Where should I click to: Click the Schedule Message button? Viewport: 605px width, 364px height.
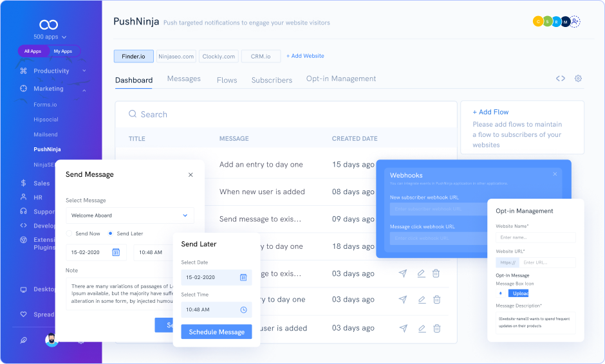click(x=216, y=332)
